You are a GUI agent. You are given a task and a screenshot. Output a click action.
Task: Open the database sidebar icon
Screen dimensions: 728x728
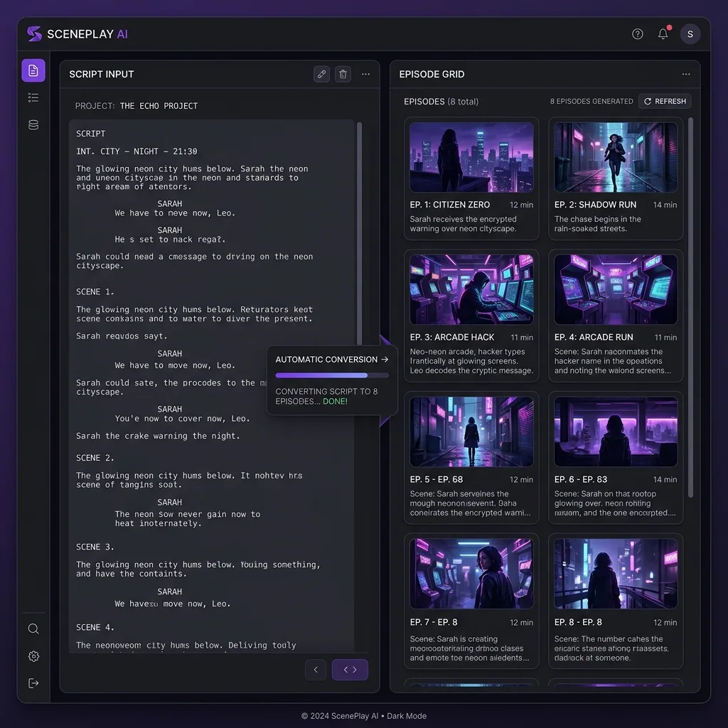click(33, 125)
